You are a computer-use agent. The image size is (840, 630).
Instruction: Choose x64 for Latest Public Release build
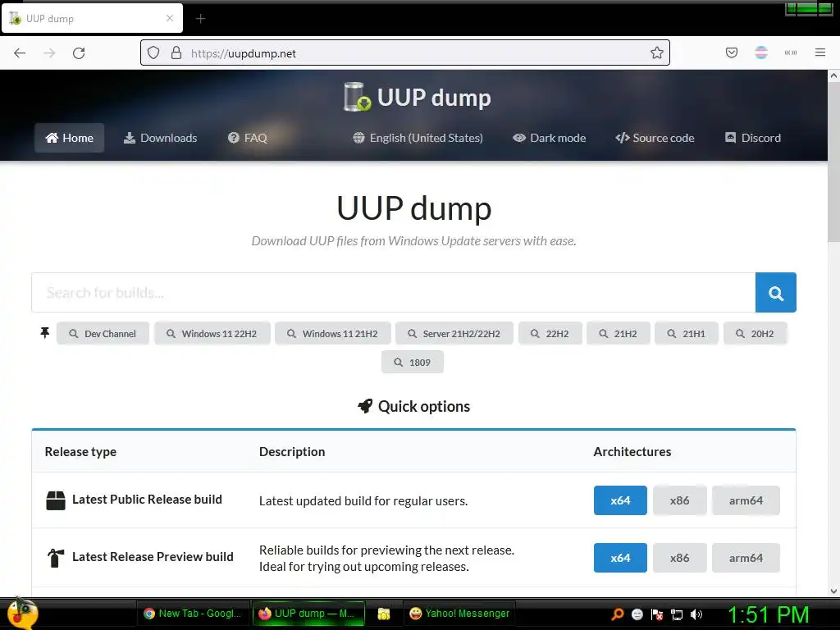click(x=620, y=500)
